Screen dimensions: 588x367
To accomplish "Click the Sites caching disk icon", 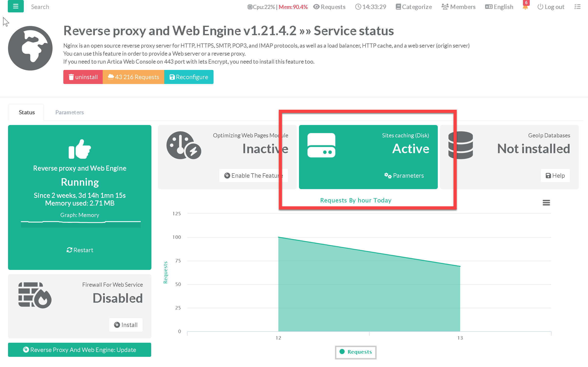I will [x=321, y=145].
